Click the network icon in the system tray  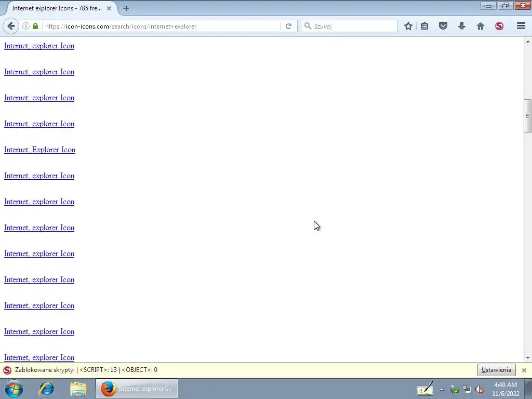point(467,390)
